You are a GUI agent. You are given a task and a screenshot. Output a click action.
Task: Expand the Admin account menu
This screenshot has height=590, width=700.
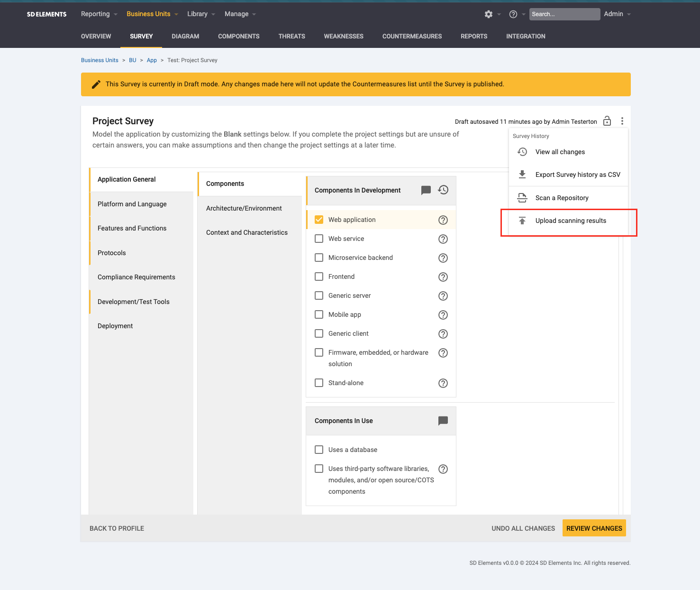point(614,14)
